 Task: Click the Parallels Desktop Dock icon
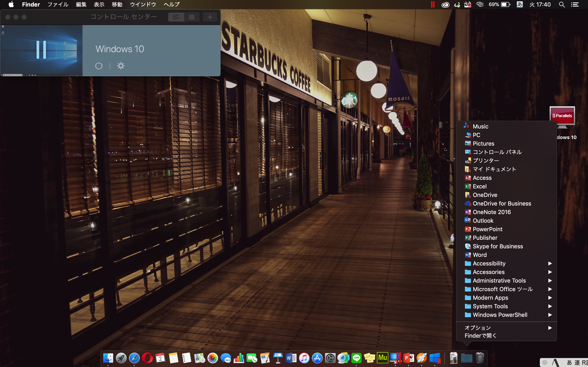click(x=395, y=358)
